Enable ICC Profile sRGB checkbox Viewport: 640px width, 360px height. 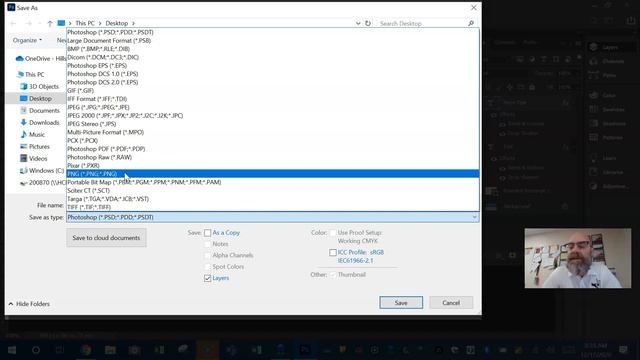tap(333, 253)
